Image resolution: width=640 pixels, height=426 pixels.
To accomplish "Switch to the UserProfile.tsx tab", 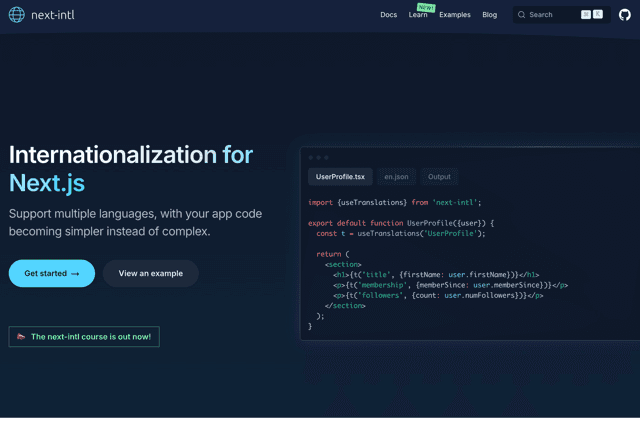I will point(340,177).
